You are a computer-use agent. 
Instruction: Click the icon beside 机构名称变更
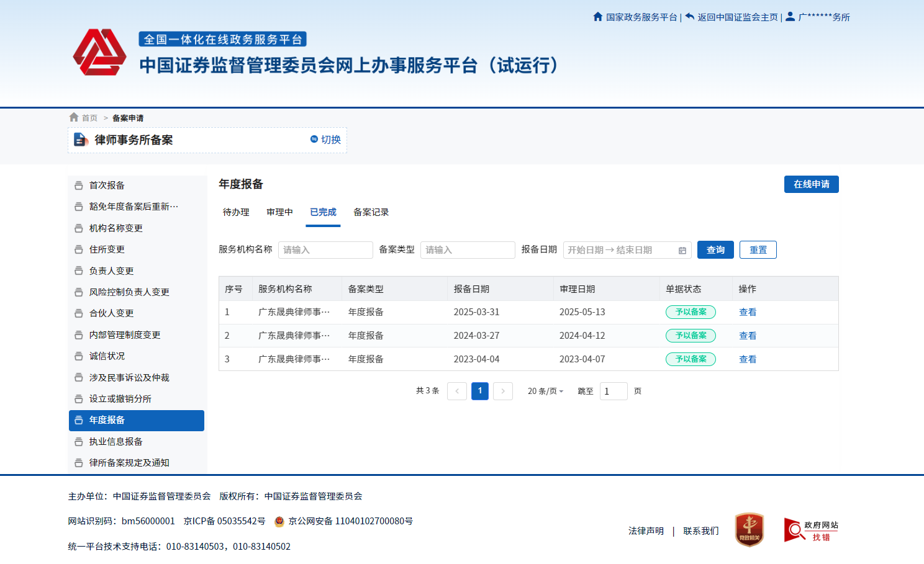[79, 228]
